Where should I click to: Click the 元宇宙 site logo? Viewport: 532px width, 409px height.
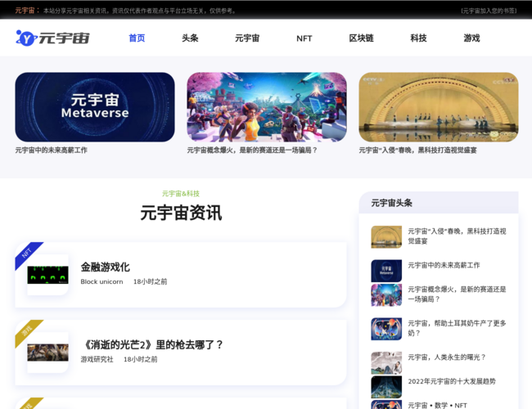[x=52, y=38]
